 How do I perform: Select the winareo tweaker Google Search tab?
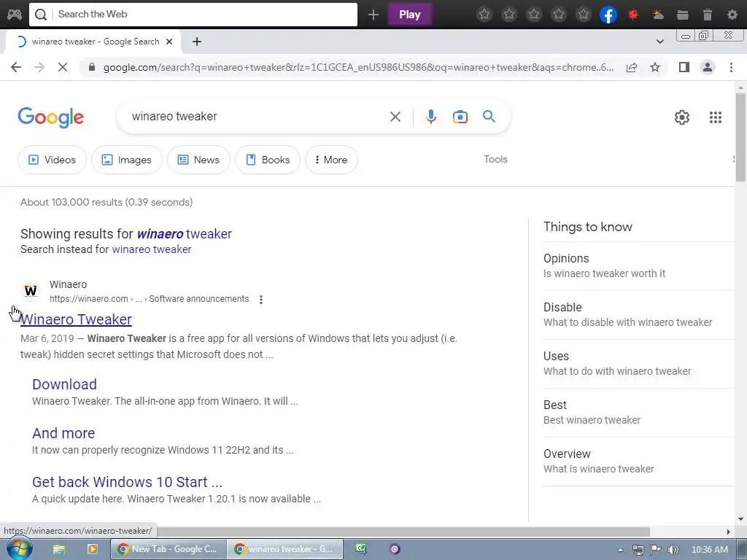coord(93,42)
